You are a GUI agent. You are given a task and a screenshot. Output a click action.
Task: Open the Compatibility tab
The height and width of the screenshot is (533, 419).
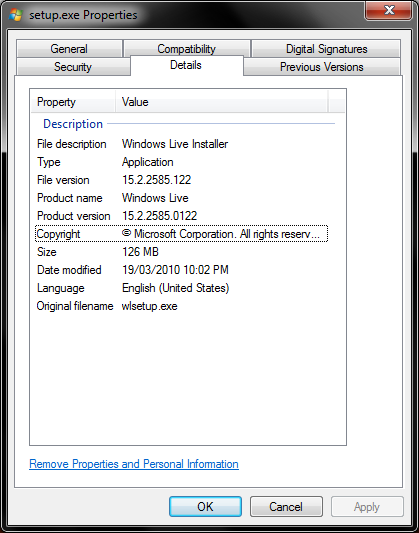pyautogui.click(x=187, y=49)
